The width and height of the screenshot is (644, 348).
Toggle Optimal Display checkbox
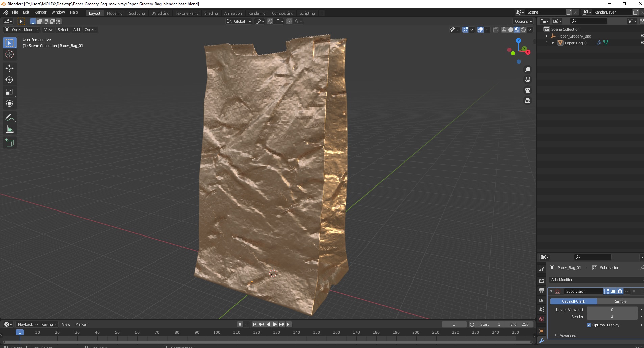(589, 325)
